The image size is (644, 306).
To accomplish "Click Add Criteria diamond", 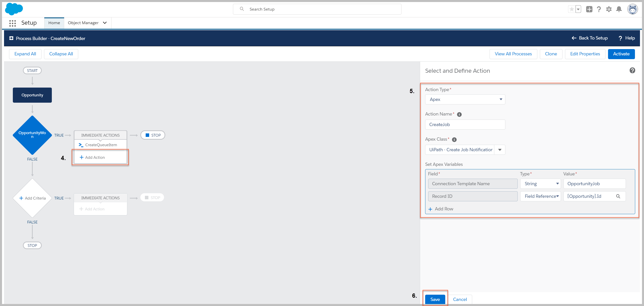I will click(x=32, y=198).
